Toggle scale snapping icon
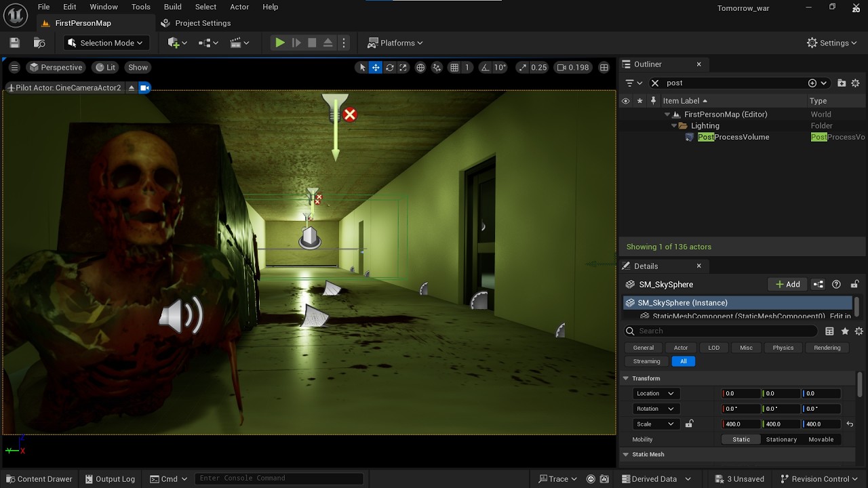The width and height of the screenshot is (868, 488). (x=522, y=67)
